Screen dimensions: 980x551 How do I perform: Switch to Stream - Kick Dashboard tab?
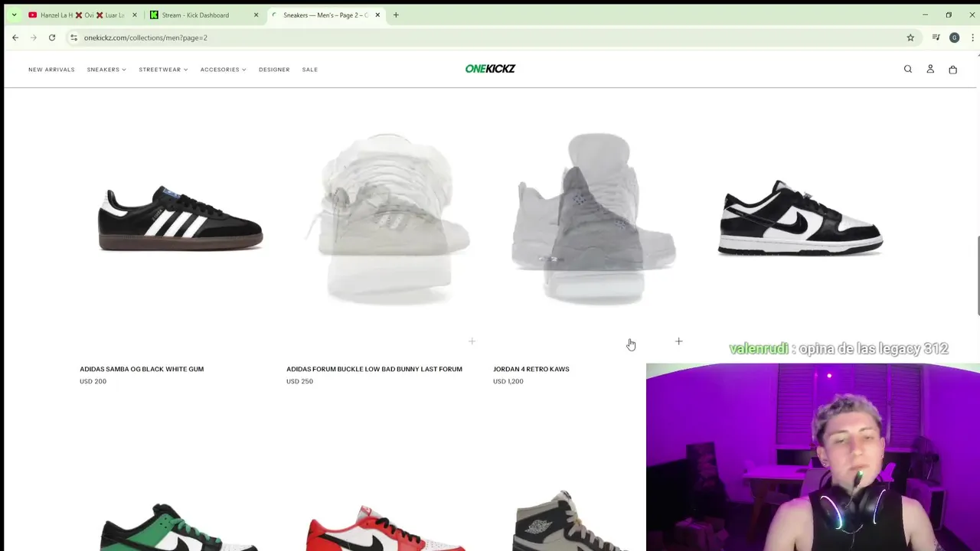203,15
